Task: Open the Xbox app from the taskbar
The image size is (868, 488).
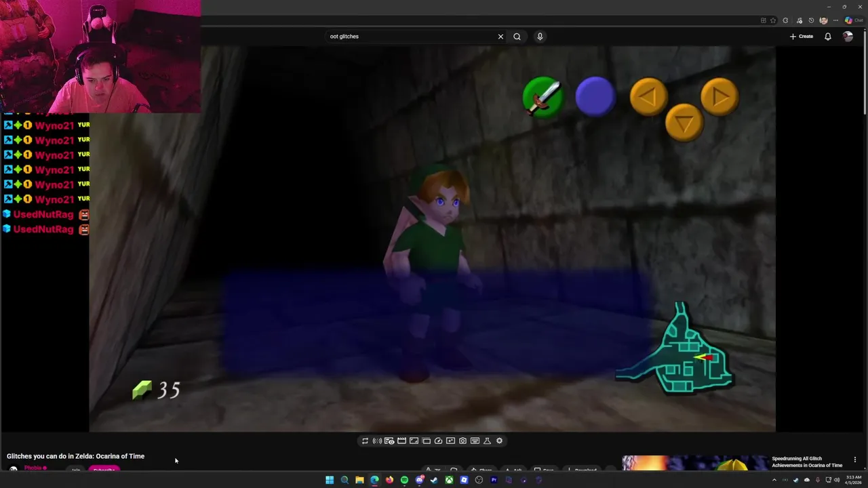Action: tap(449, 480)
